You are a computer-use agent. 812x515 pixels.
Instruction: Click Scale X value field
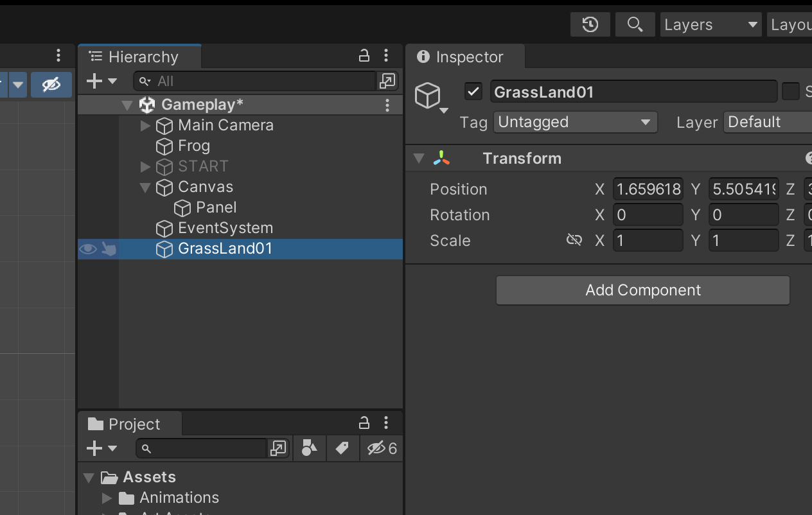[648, 241]
